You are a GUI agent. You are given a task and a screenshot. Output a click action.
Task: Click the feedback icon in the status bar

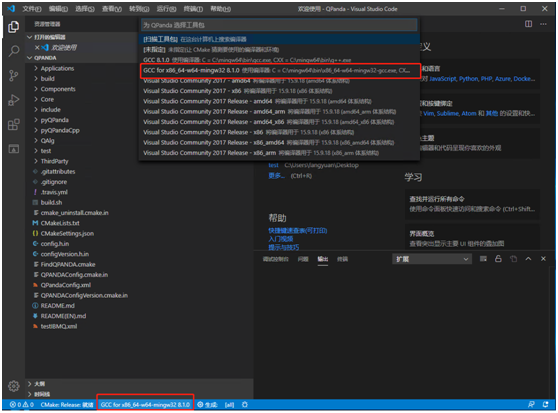point(531,404)
